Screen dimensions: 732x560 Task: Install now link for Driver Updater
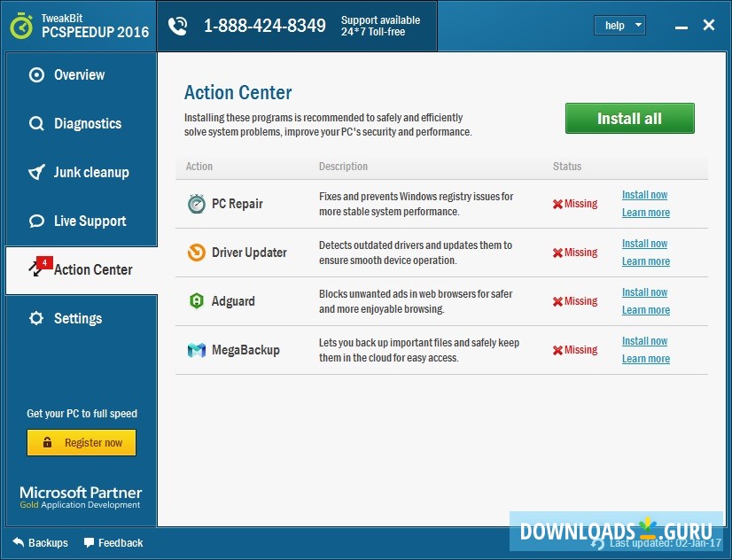pyautogui.click(x=644, y=243)
